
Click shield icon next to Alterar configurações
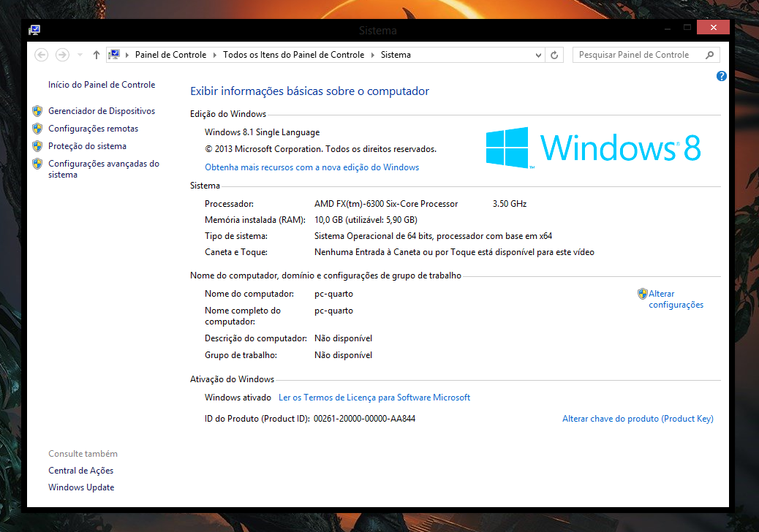click(642, 294)
